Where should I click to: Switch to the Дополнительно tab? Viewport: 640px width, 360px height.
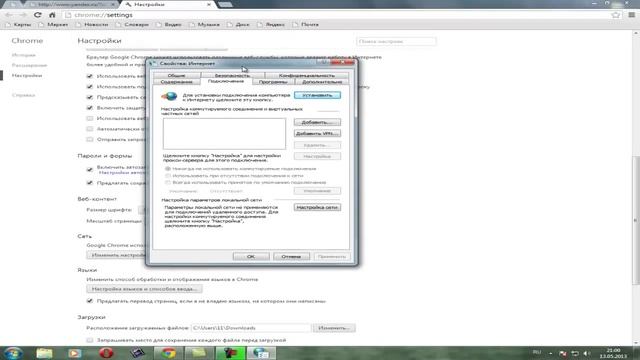point(322,82)
